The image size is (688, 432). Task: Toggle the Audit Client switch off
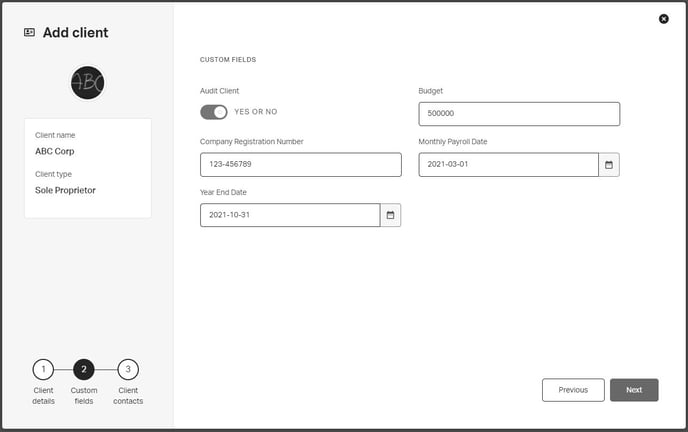[214, 112]
